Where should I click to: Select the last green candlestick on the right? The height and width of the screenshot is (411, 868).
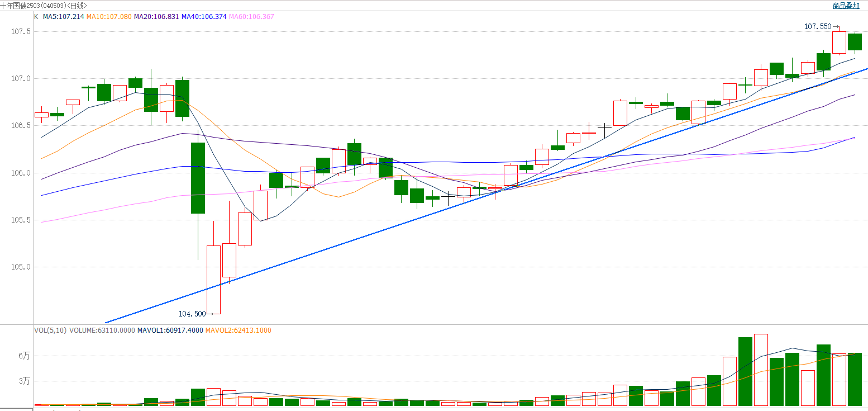(855, 42)
